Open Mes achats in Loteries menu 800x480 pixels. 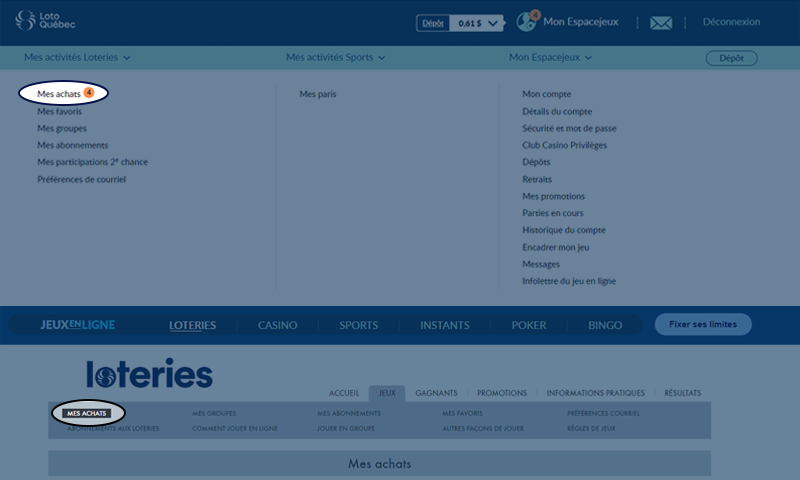click(x=59, y=94)
